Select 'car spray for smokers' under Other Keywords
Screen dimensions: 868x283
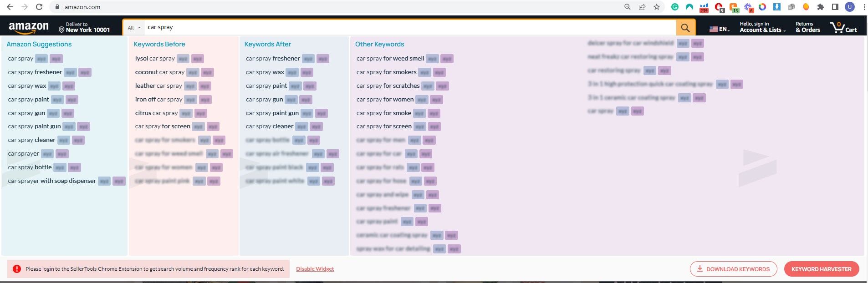(x=387, y=72)
